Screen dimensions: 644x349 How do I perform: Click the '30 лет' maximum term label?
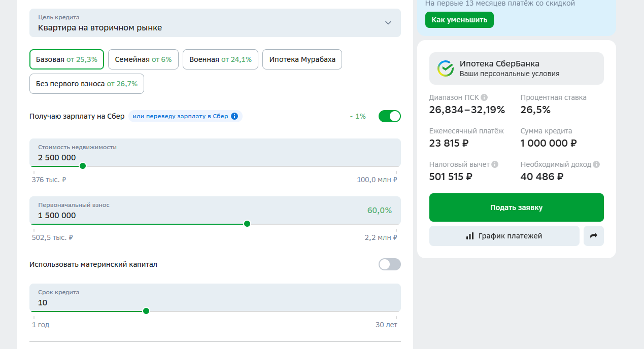pyautogui.click(x=387, y=325)
